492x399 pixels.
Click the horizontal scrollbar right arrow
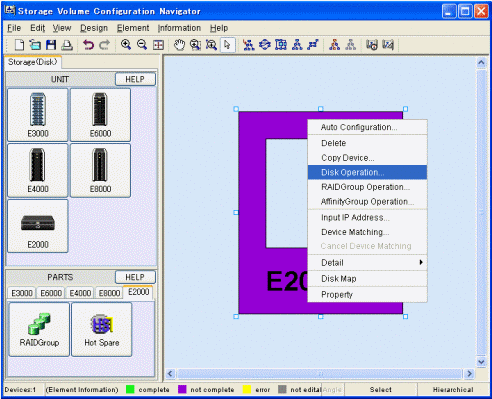click(470, 374)
